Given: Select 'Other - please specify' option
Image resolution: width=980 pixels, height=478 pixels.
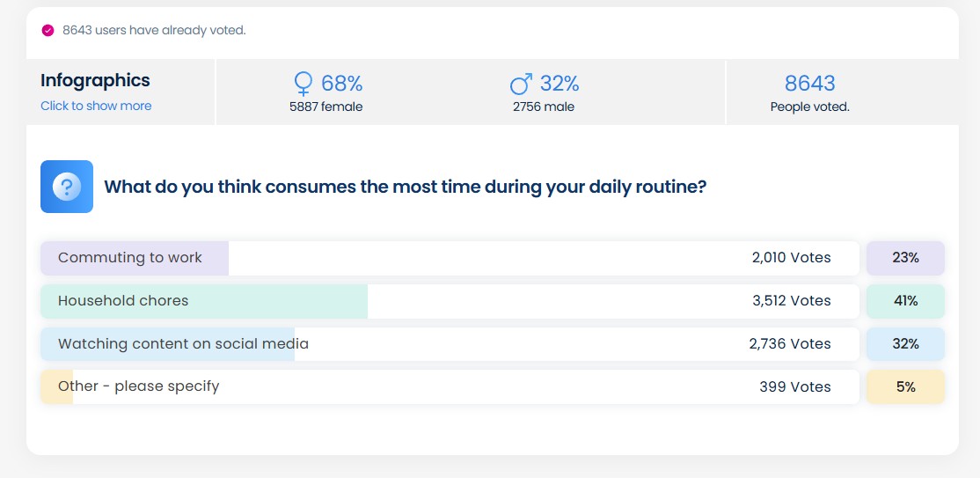Looking at the screenshot, I should 138,386.
